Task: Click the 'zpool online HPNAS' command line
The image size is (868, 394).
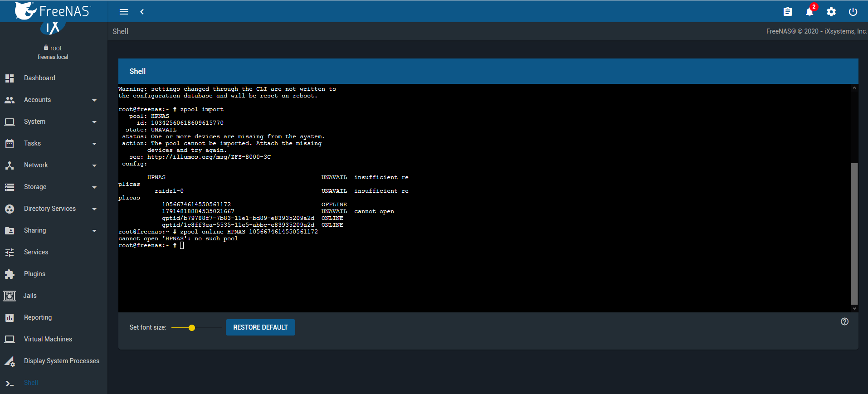Action: 218,232
